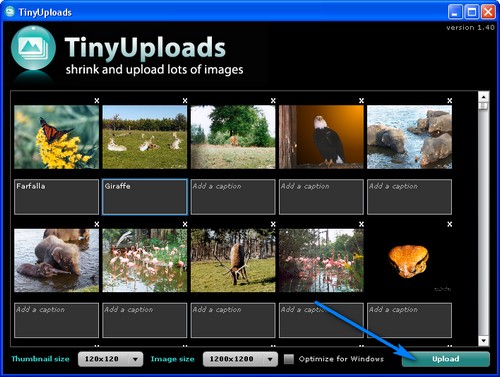This screenshot has height=377, width=500.
Task: Remove the first flamingo pond image via X
Action: point(185,224)
